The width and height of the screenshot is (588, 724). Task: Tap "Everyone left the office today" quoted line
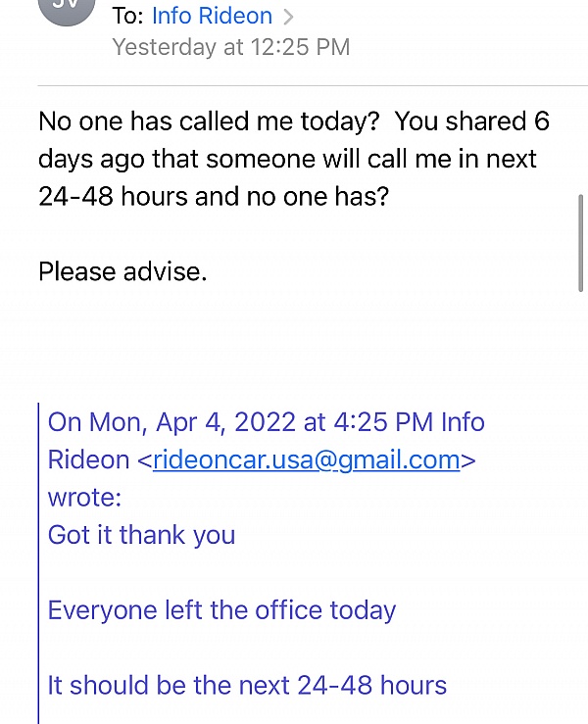[x=221, y=610]
